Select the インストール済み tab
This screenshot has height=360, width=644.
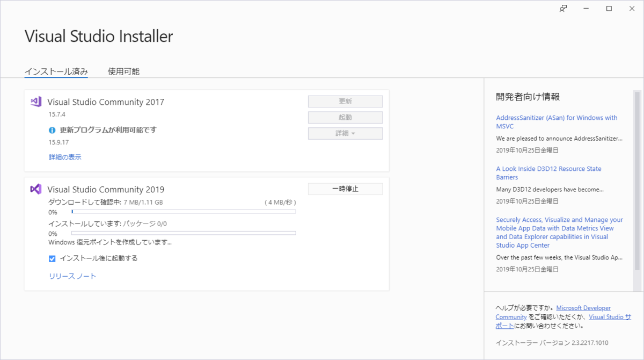(56, 71)
